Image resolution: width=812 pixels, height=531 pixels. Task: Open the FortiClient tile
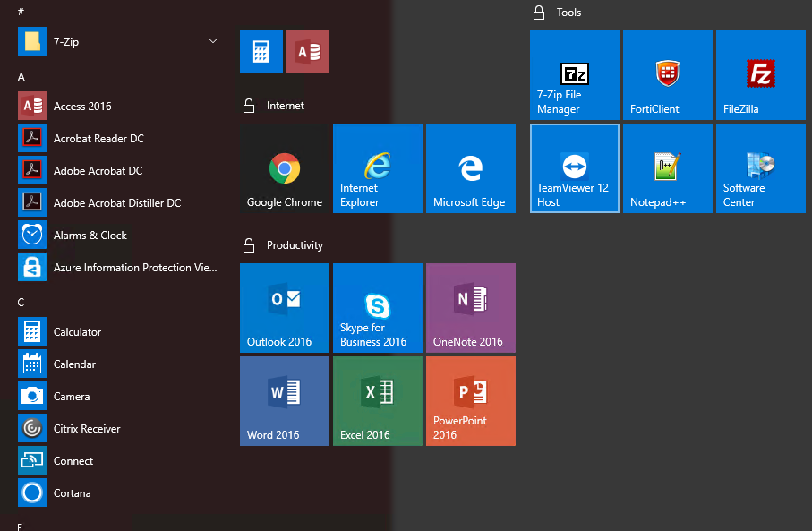point(667,75)
